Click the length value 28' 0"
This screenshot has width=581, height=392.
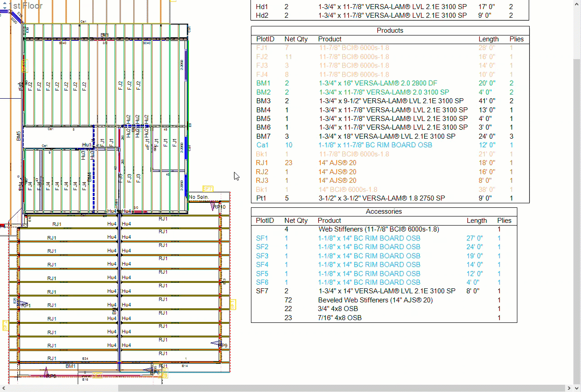(487, 48)
